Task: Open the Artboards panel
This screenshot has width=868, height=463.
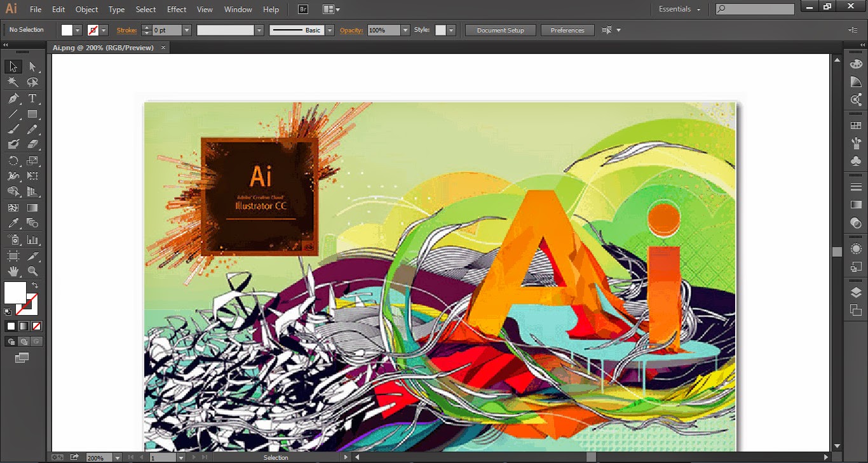Action: coord(856,310)
